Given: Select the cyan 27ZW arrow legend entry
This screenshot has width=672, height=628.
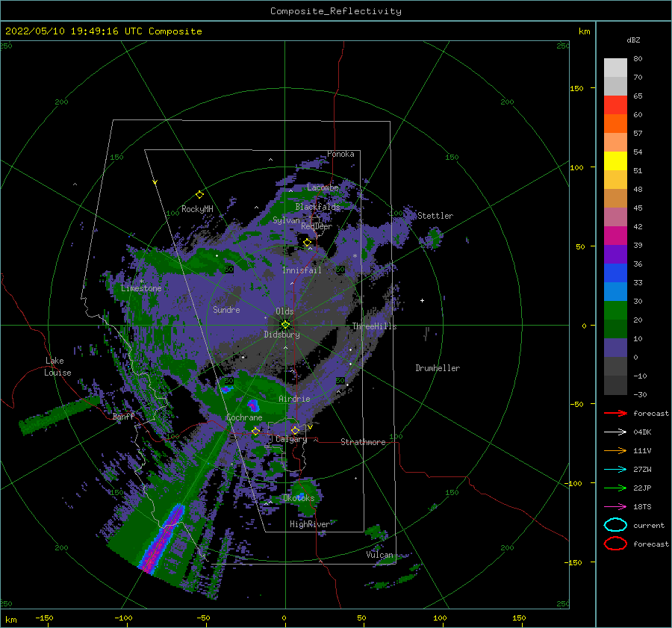Looking at the screenshot, I should 615,470.
